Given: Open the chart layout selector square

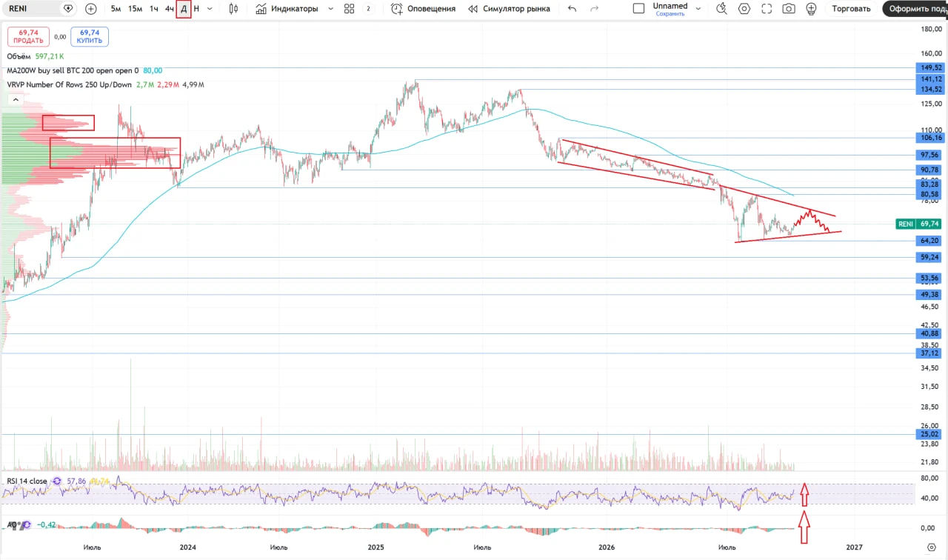Looking at the screenshot, I should 638,9.
